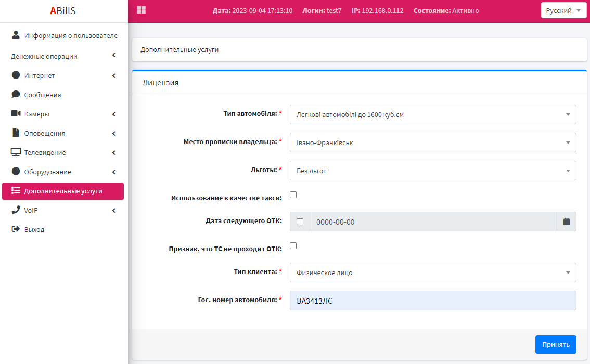Click the phone icon for VoIP
Image resolution: width=590 pixels, height=364 pixels.
16,210
